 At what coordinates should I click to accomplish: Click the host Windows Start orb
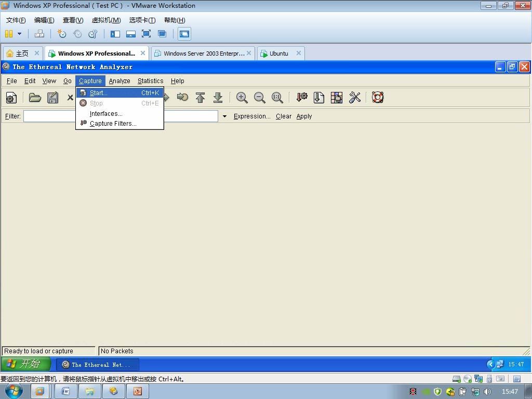(14, 391)
